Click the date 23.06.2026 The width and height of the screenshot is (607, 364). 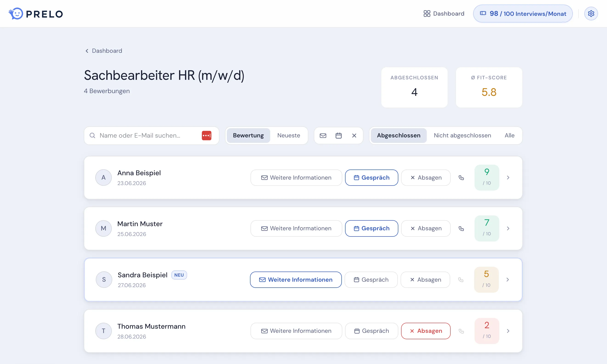click(x=132, y=183)
